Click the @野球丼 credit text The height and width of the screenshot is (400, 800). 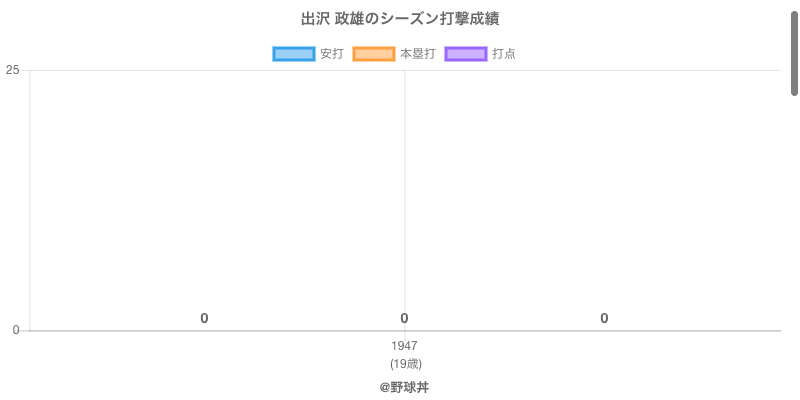click(x=404, y=387)
